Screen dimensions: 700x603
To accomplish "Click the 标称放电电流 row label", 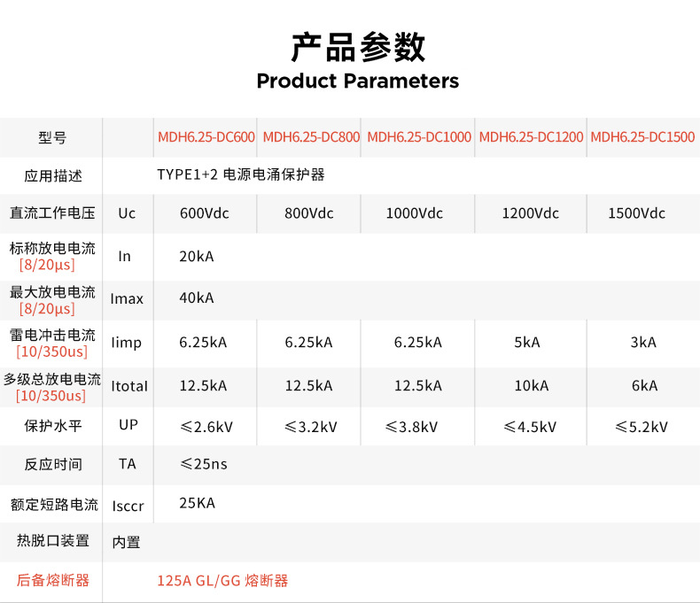I will click(52, 248).
